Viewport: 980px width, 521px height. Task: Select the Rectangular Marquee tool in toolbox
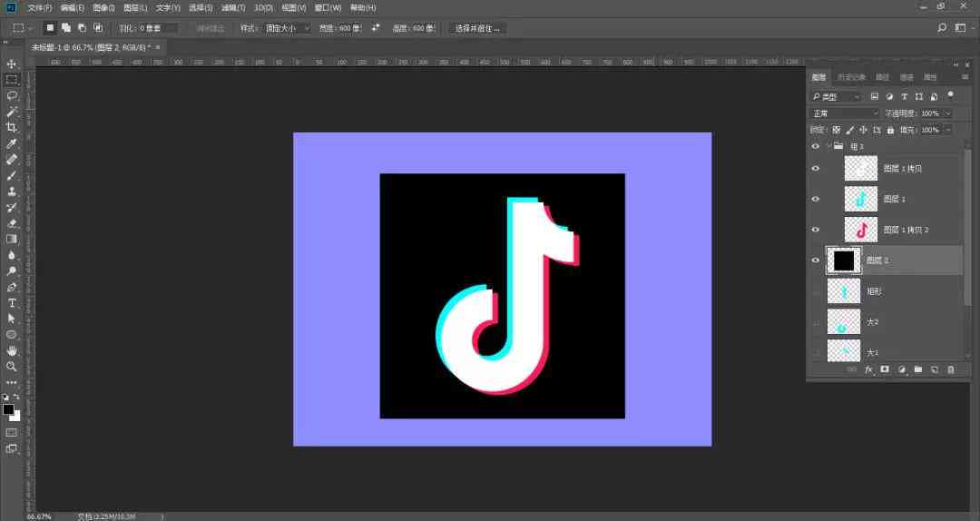[x=11, y=80]
